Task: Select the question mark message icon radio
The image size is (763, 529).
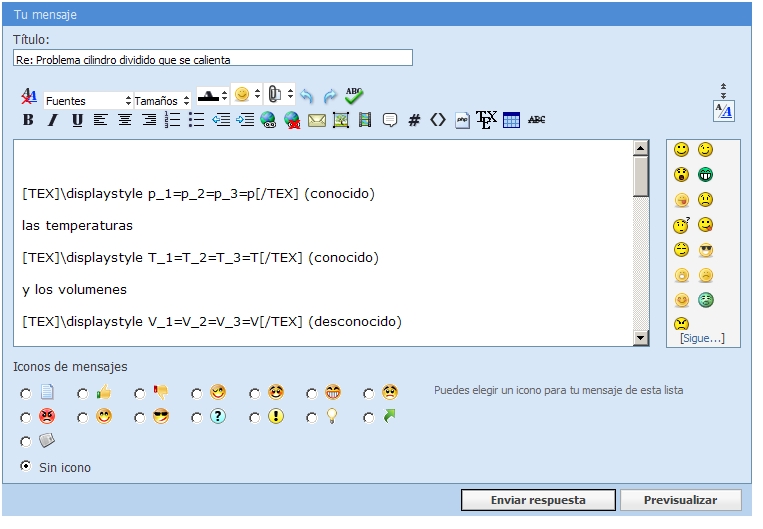Action: [x=197, y=417]
